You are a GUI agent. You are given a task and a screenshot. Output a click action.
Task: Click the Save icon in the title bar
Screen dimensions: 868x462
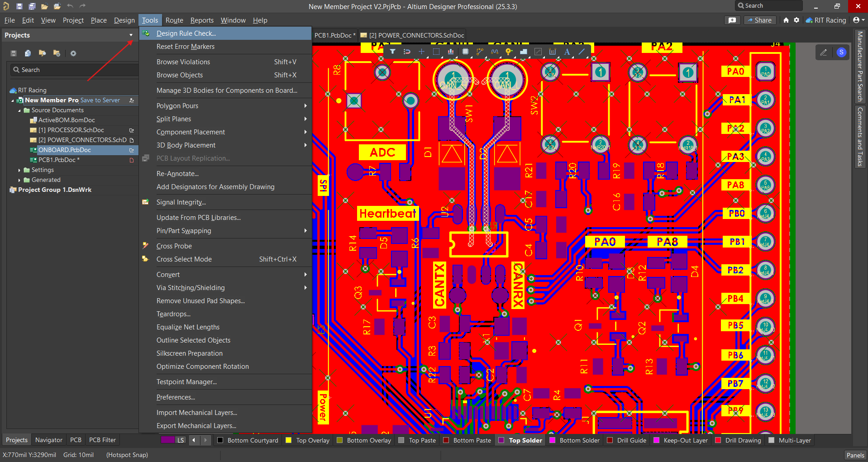tap(19, 6)
